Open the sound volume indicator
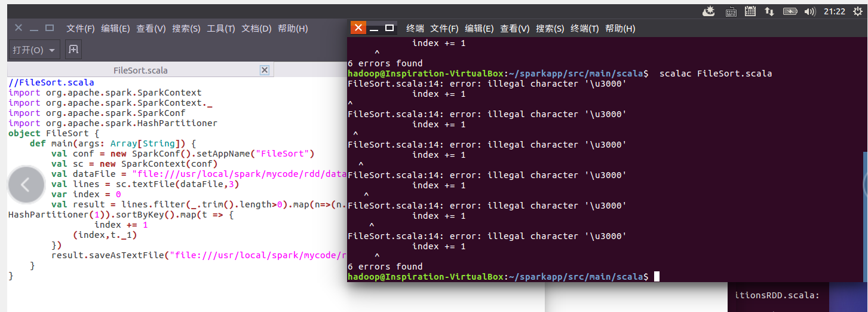This screenshot has width=868, height=312. (x=810, y=11)
